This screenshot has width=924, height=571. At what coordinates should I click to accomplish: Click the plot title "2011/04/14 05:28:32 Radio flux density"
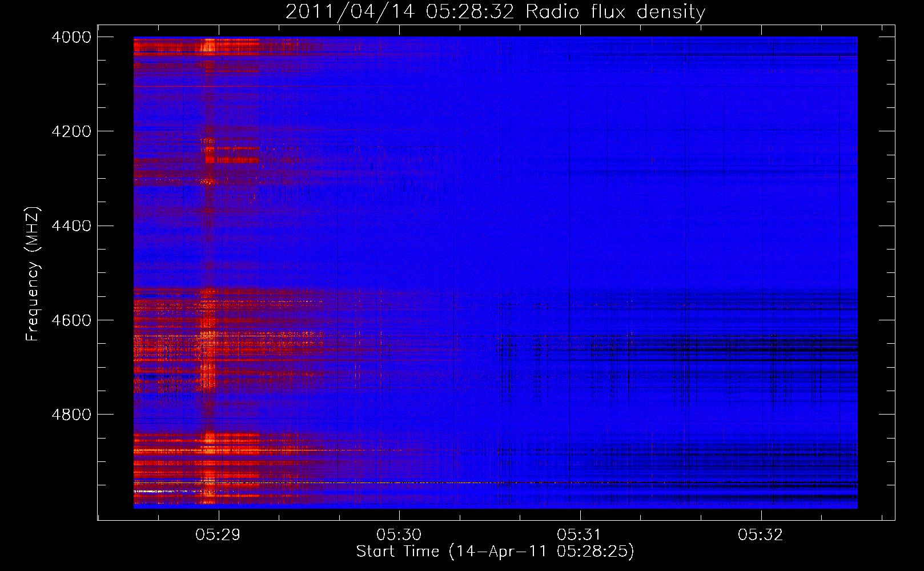(x=496, y=11)
